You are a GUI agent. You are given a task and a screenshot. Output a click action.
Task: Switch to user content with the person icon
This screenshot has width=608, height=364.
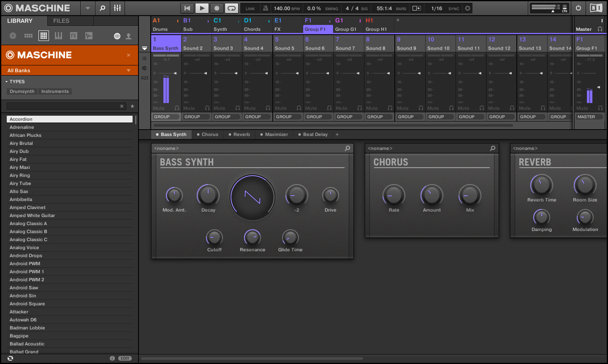pos(128,36)
